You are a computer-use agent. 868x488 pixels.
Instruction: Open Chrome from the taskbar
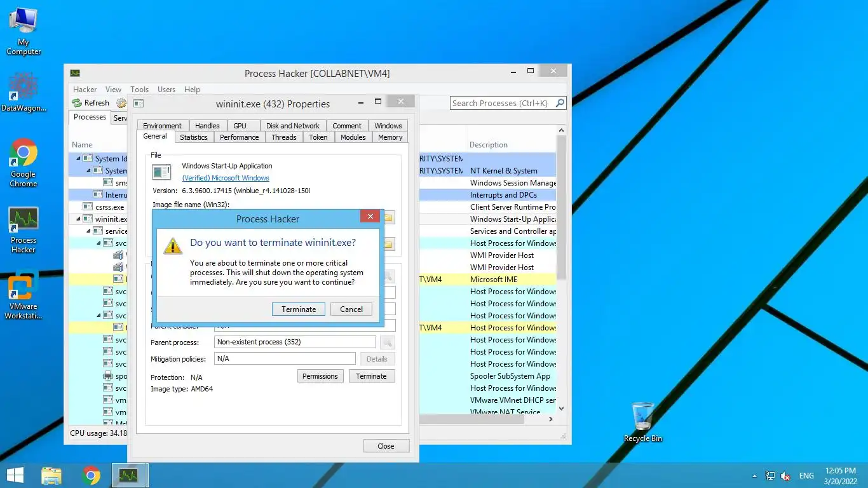pyautogui.click(x=92, y=475)
